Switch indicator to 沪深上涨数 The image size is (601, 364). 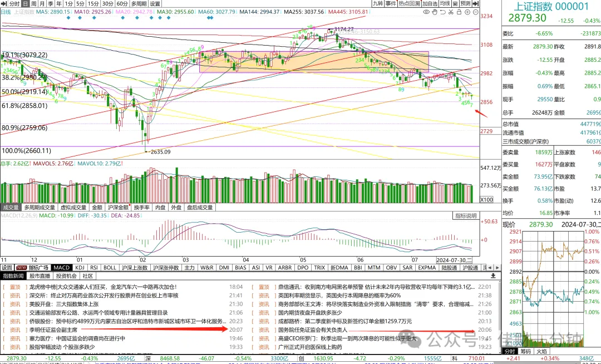(135, 268)
